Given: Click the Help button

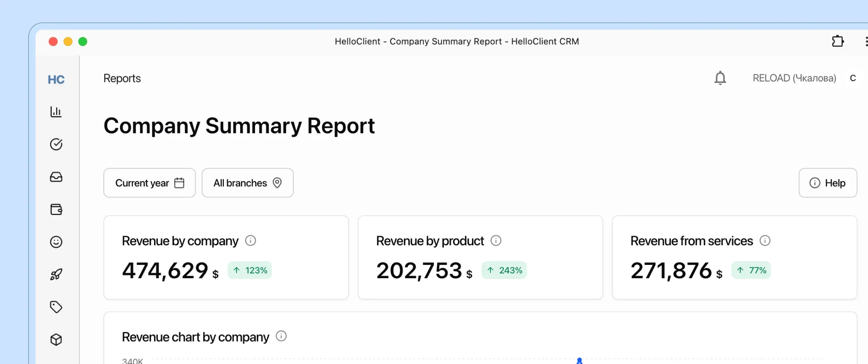Looking at the screenshot, I should click(828, 183).
